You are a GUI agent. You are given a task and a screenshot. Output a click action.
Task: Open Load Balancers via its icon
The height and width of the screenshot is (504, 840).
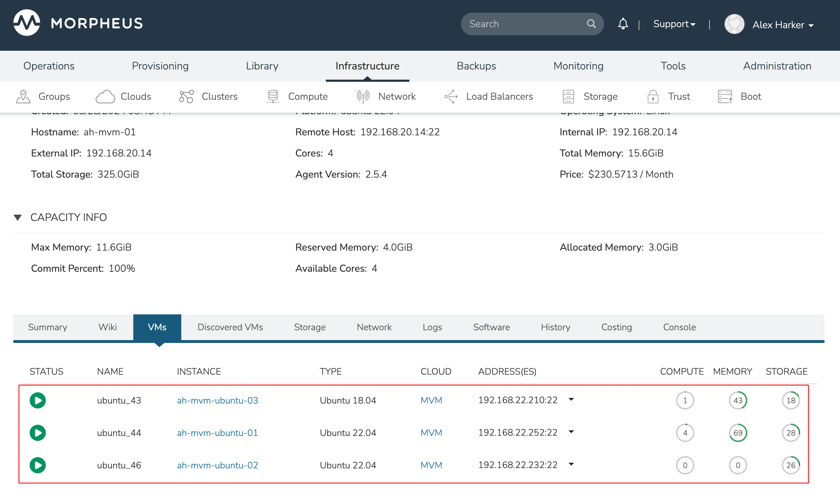pyautogui.click(x=451, y=97)
